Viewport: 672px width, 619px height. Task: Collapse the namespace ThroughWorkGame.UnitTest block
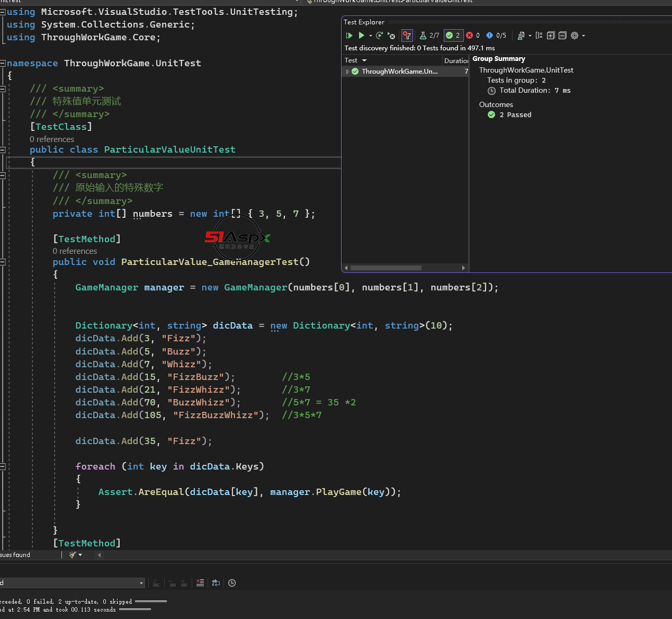[x=3, y=63]
